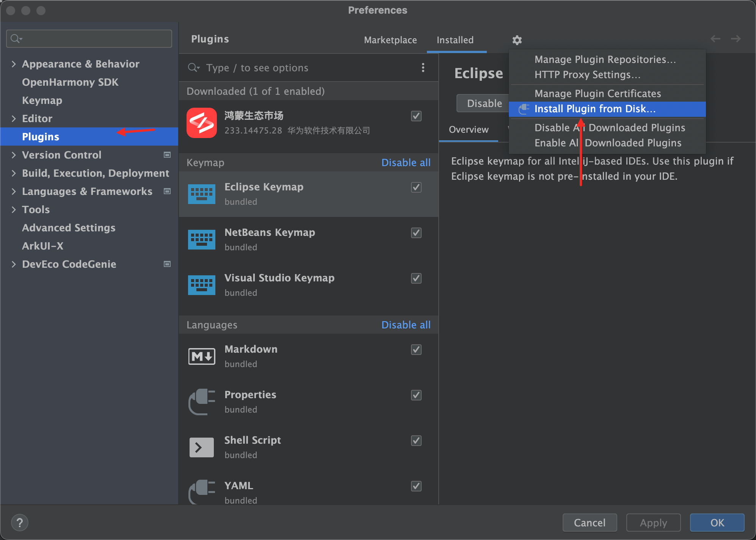Image resolution: width=756 pixels, height=540 pixels.
Task: Click the 鸿蒙生态市场 red plugin icon
Action: [202, 123]
